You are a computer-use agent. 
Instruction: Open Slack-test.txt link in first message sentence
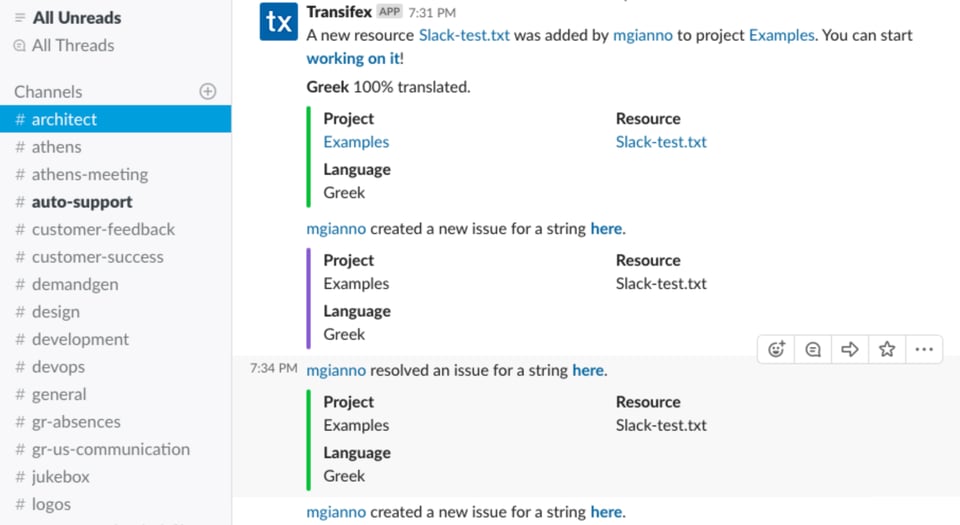click(x=464, y=35)
